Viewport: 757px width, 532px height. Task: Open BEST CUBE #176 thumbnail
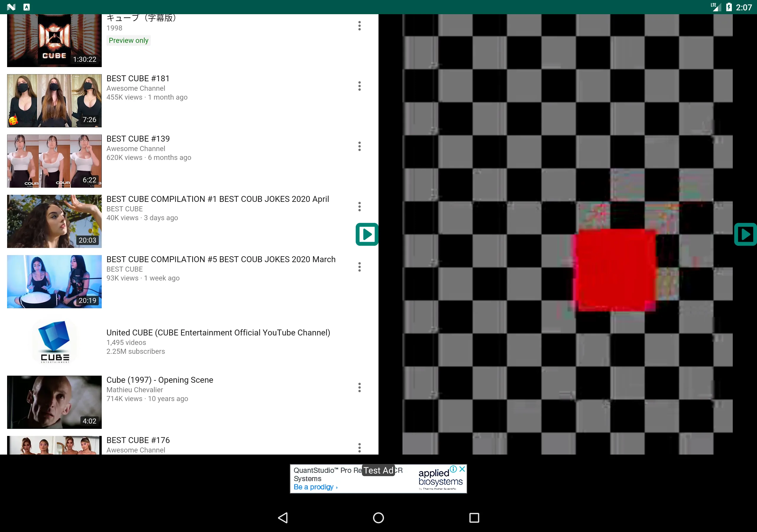pos(54,445)
